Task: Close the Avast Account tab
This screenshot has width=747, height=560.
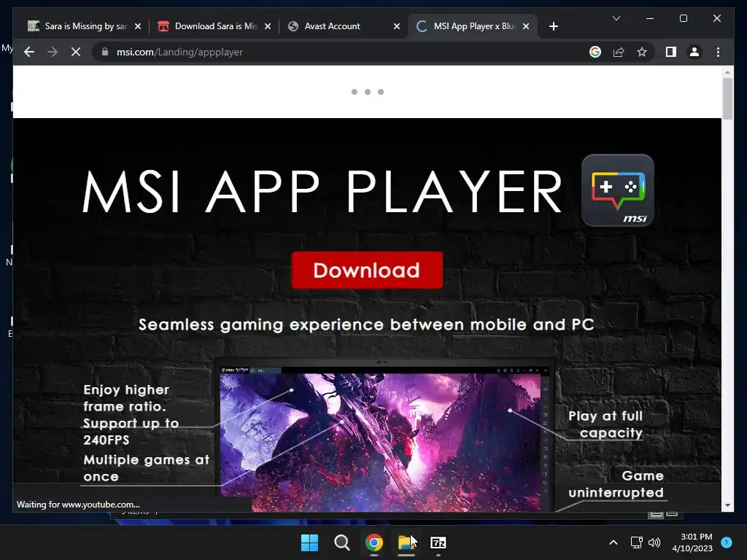Action: click(x=396, y=26)
